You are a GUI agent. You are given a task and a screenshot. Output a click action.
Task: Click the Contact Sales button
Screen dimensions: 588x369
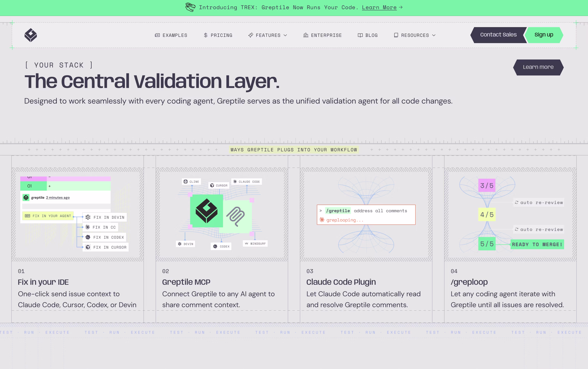pos(498,35)
